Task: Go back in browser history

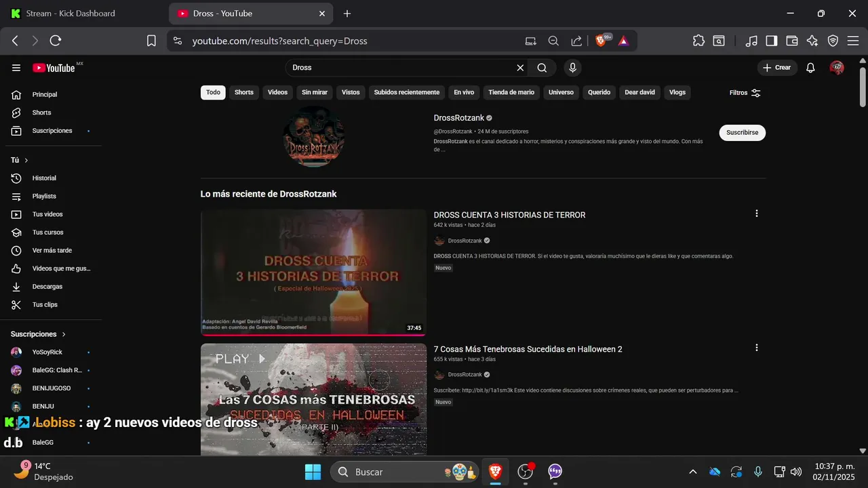Action: 15,41
